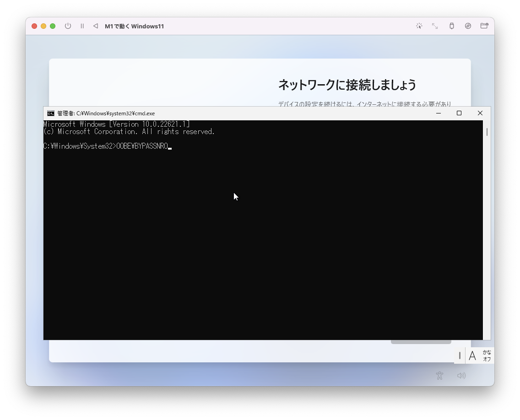This screenshot has height=420, width=520.
Task: Click the command line OOBE¥BYPASSNRO text
Action: pos(142,146)
